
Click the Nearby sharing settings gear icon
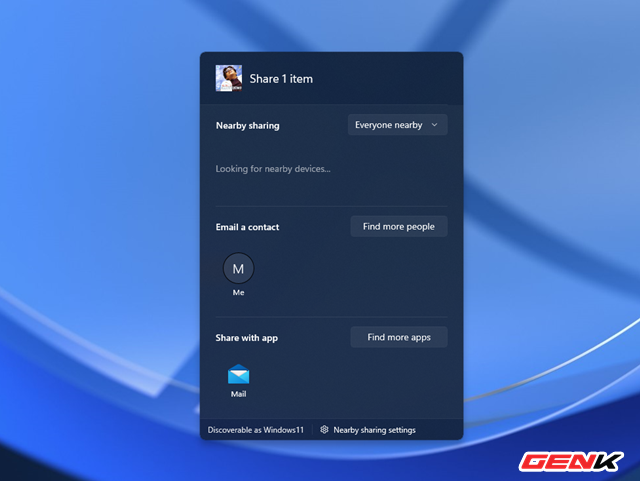coord(324,430)
